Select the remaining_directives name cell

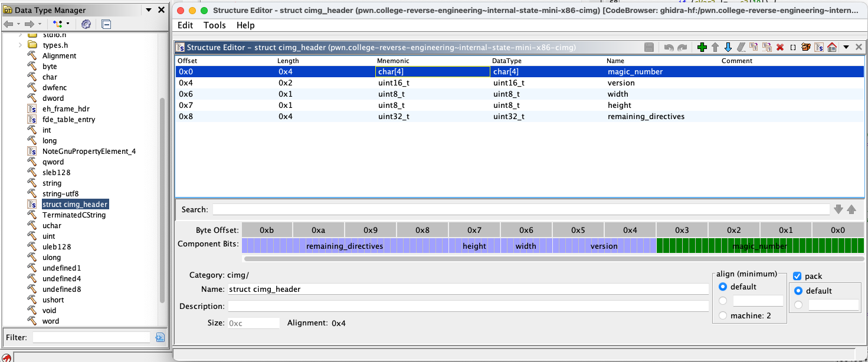(646, 116)
